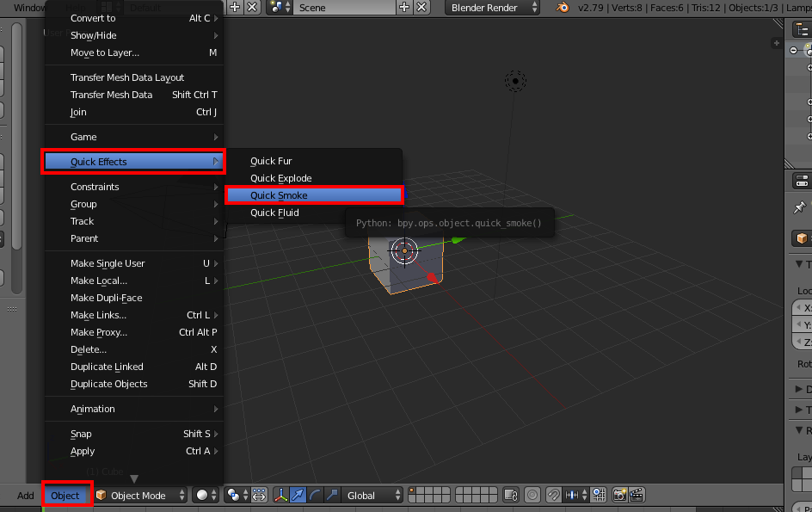The height and width of the screenshot is (512, 812).
Task: Click the Scene name field
Action: click(344, 8)
